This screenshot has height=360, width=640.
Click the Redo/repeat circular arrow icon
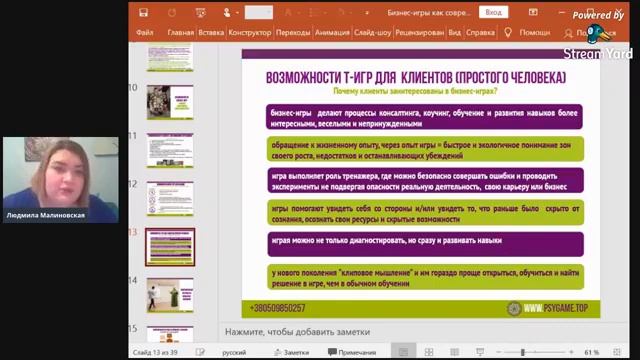coord(172,13)
